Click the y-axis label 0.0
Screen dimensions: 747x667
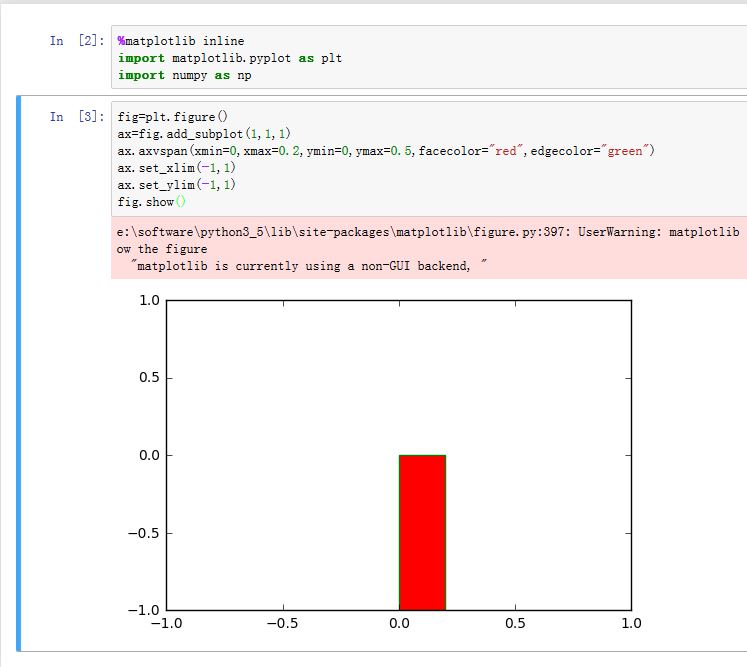coord(149,455)
